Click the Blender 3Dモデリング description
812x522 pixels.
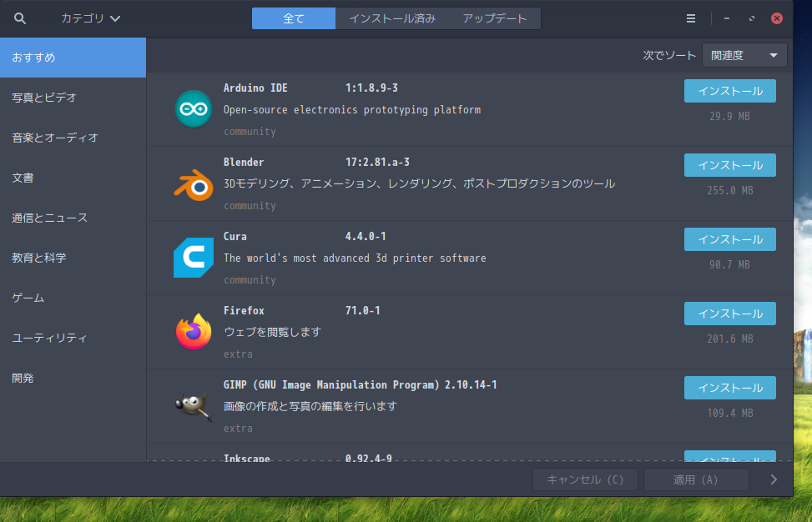[x=419, y=183]
